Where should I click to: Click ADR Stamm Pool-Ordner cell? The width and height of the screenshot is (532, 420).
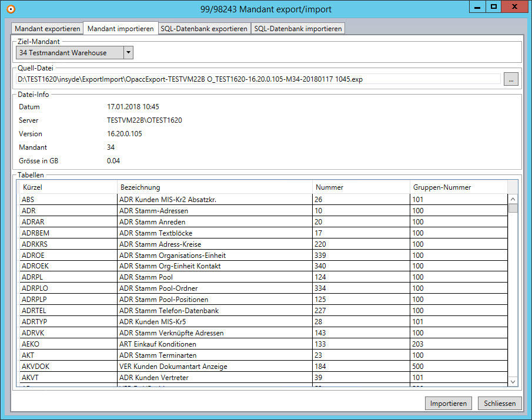[x=215, y=288]
